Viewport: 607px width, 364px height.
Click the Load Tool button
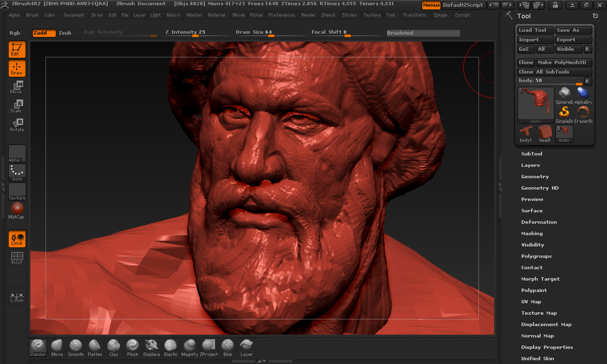pyautogui.click(x=535, y=30)
